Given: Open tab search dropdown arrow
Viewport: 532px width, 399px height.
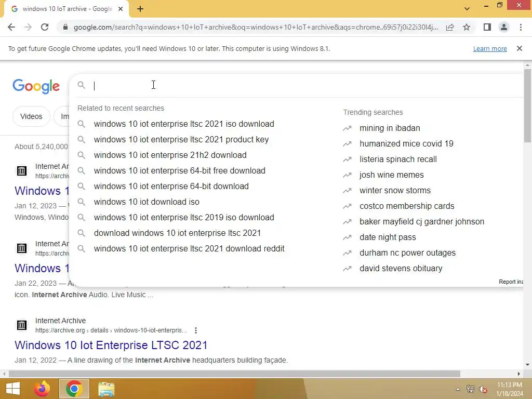Looking at the screenshot, I should point(467,9).
